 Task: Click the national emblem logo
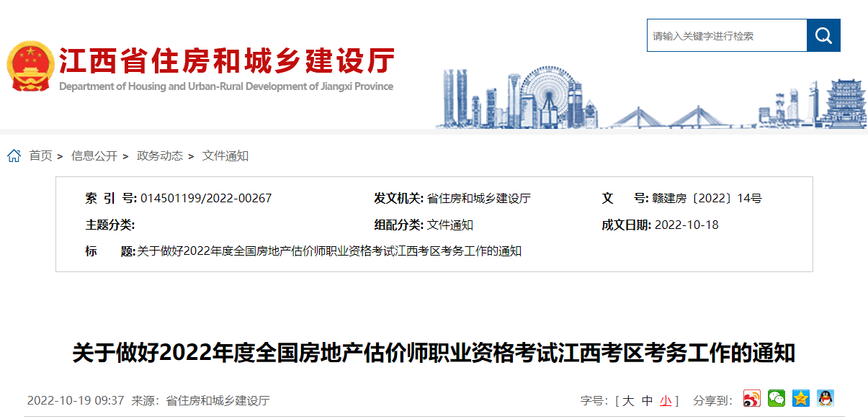pyautogui.click(x=30, y=66)
